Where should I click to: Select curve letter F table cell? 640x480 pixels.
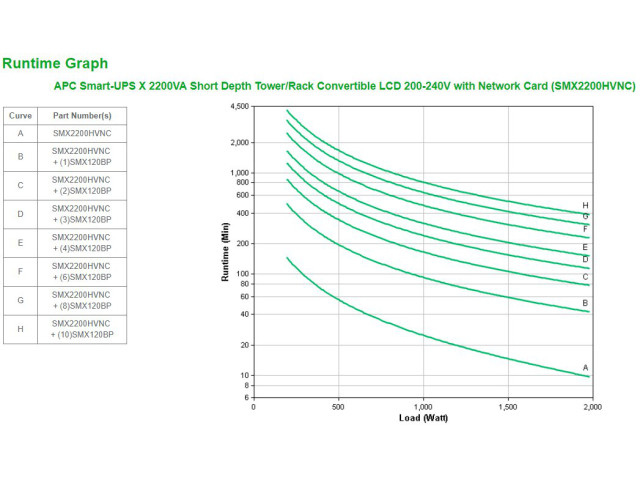(x=20, y=272)
